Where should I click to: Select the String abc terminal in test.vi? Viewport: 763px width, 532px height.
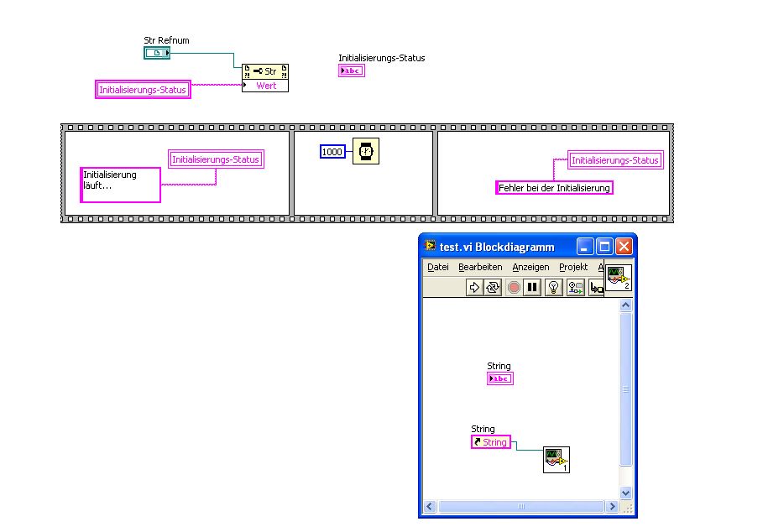499,378
